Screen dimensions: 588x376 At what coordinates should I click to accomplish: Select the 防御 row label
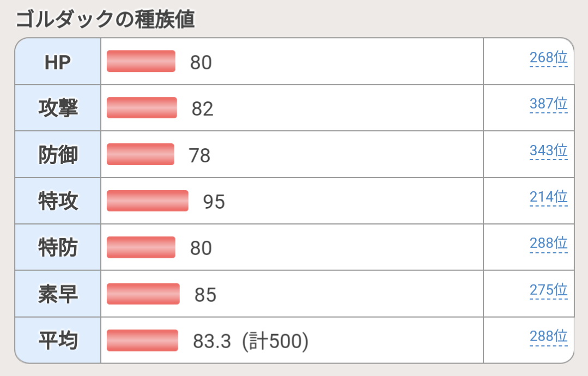[x=58, y=155]
